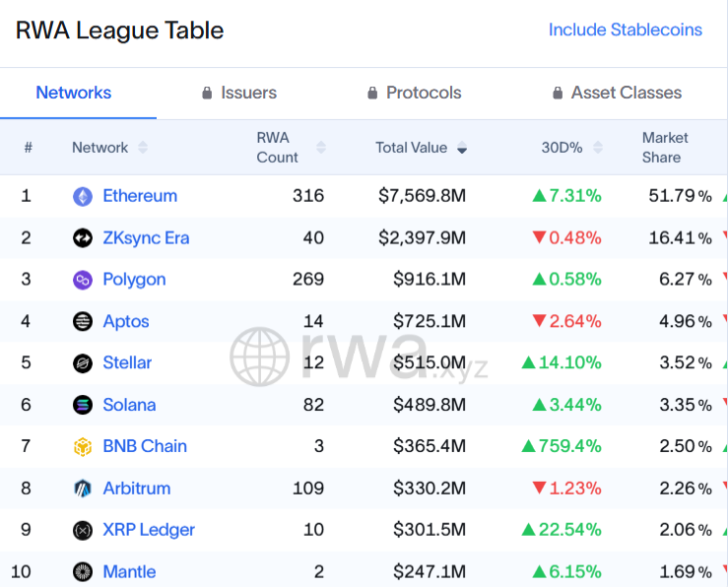Viewport: 728px width, 587px height.
Task: Open the Mantle network link
Action: pyautogui.click(x=129, y=571)
